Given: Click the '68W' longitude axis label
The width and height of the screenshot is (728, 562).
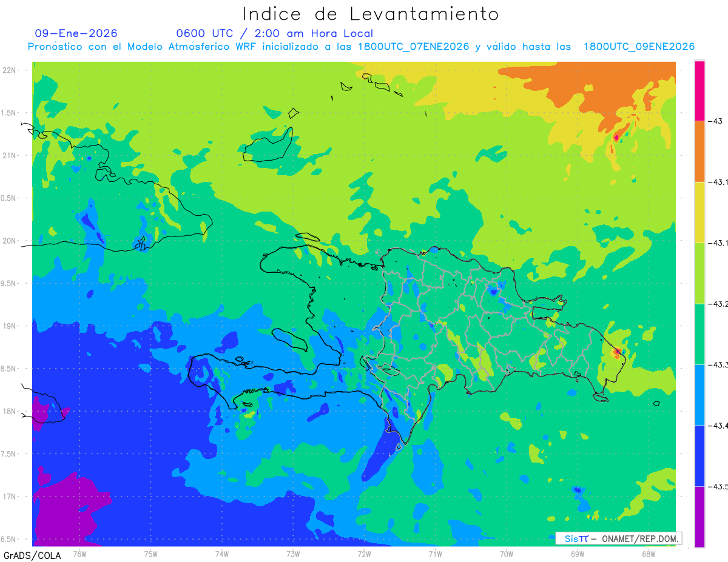Looking at the screenshot, I should click(x=649, y=554).
